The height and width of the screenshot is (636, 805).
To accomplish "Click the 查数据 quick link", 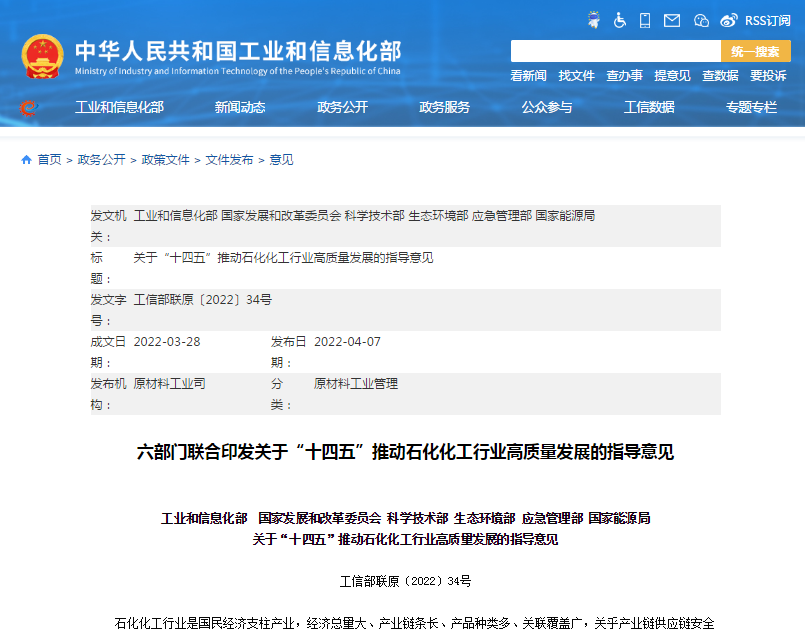I will pyautogui.click(x=720, y=74).
